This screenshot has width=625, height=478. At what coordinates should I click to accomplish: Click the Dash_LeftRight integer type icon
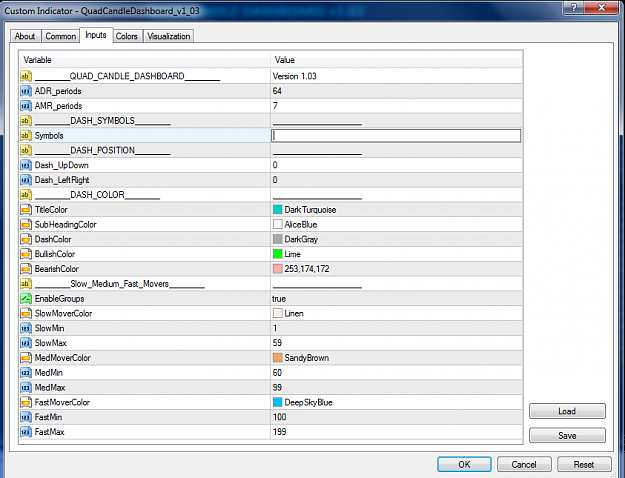point(26,180)
